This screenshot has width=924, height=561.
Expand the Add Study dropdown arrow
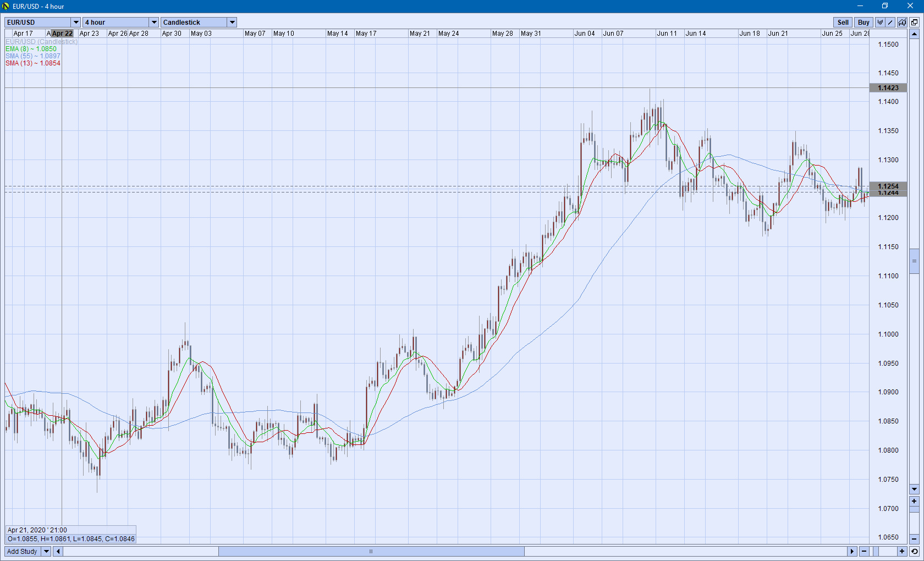tap(46, 551)
